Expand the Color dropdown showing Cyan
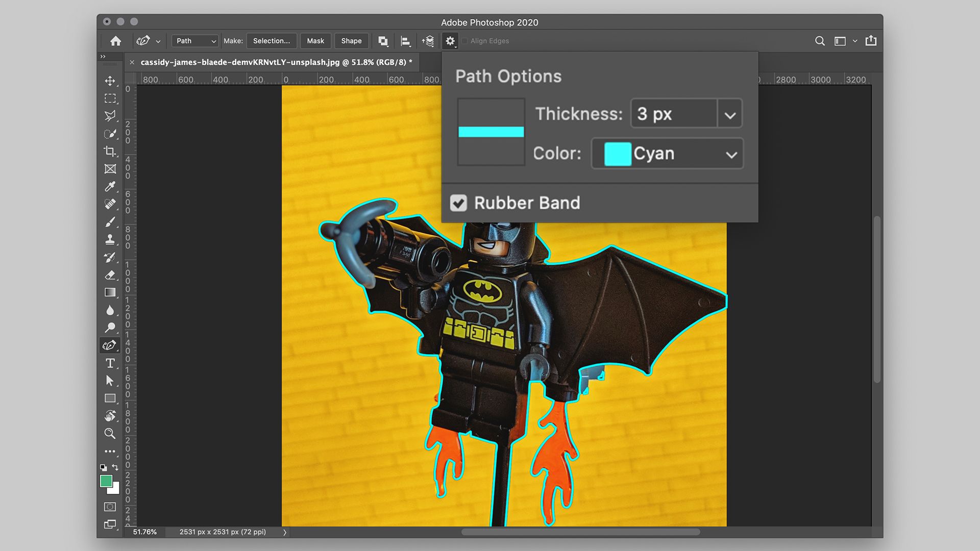This screenshot has height=551, width=980. coord(731,154)
